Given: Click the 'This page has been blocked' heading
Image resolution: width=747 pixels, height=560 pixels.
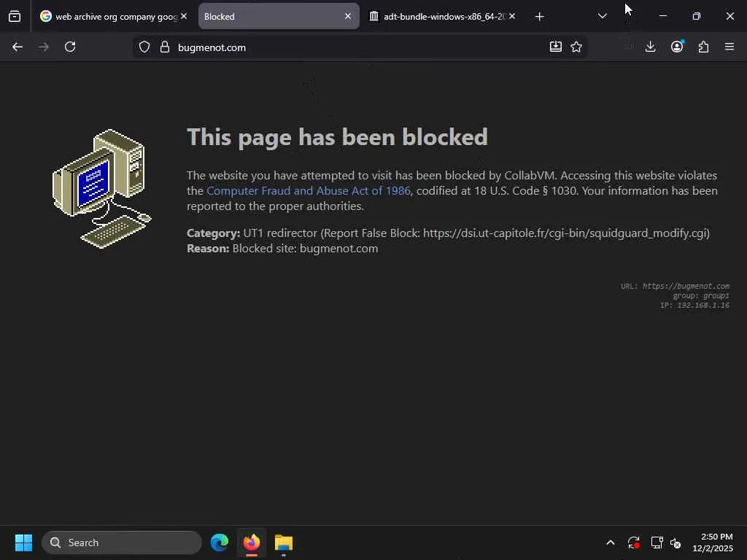Looking at the screenshot, I should [337, 137].
